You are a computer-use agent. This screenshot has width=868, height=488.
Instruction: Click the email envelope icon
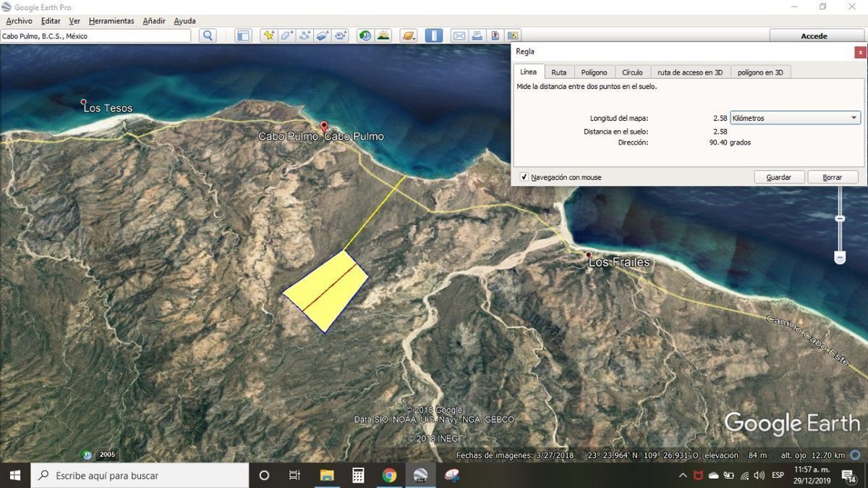coord(459,35)
